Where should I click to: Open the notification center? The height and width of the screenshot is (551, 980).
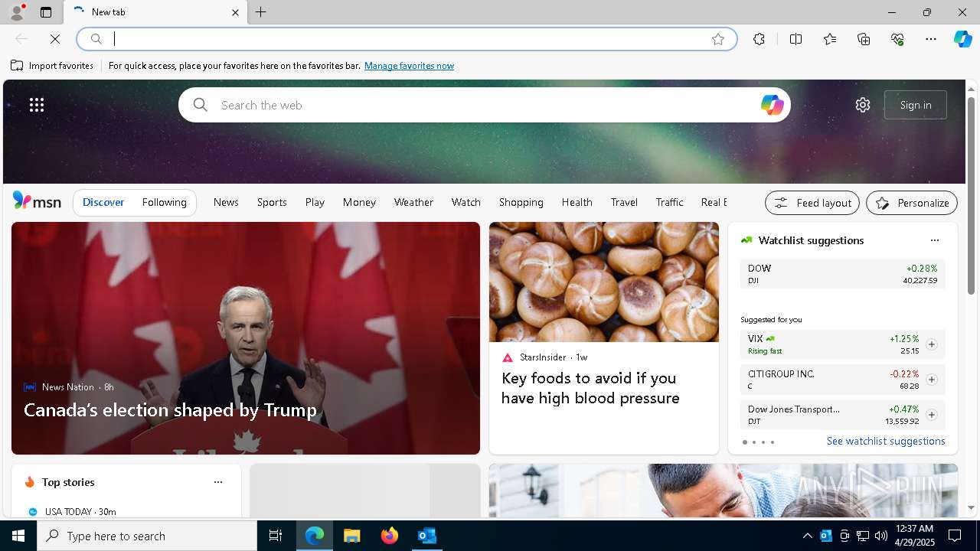pyautogui.click(x=955, y=536)
